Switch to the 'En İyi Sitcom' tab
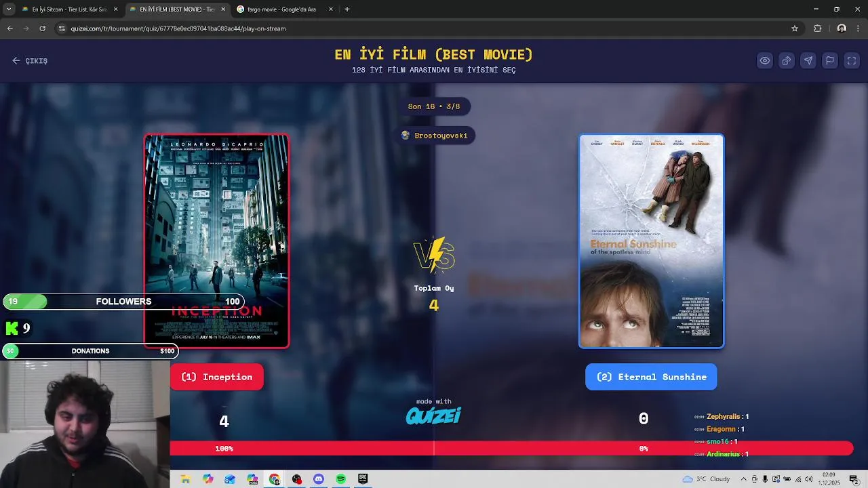The height and width of the screenshot is (488, 868). pyautogui.click(x=69, y=9)
